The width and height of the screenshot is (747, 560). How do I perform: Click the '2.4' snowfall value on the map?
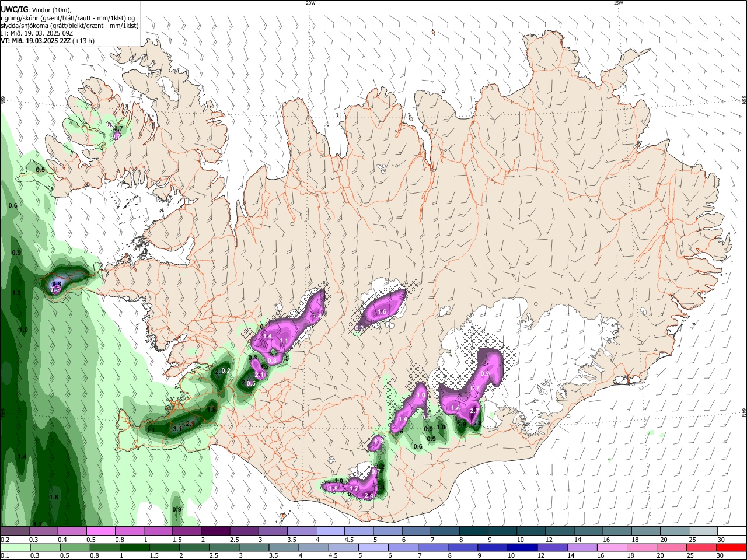point(368,495)
